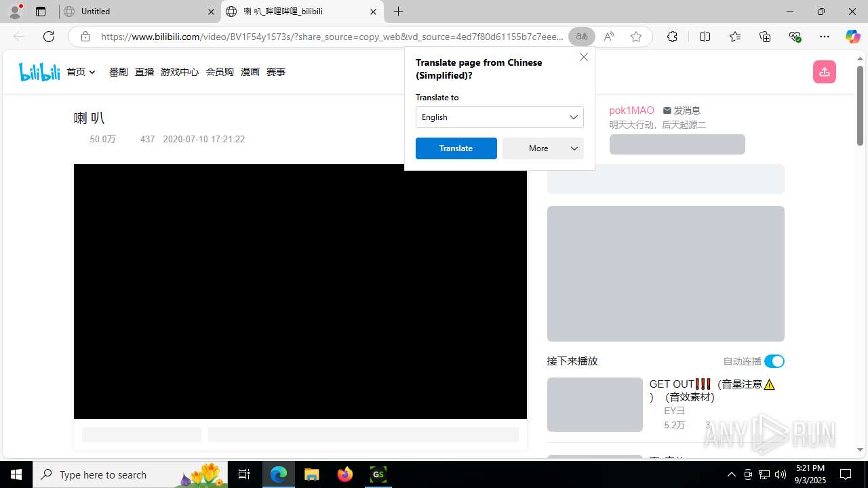Viewport: 868px width, 488px height.
Task: Open Task View on taskbar
Action: tap(244, 474)
